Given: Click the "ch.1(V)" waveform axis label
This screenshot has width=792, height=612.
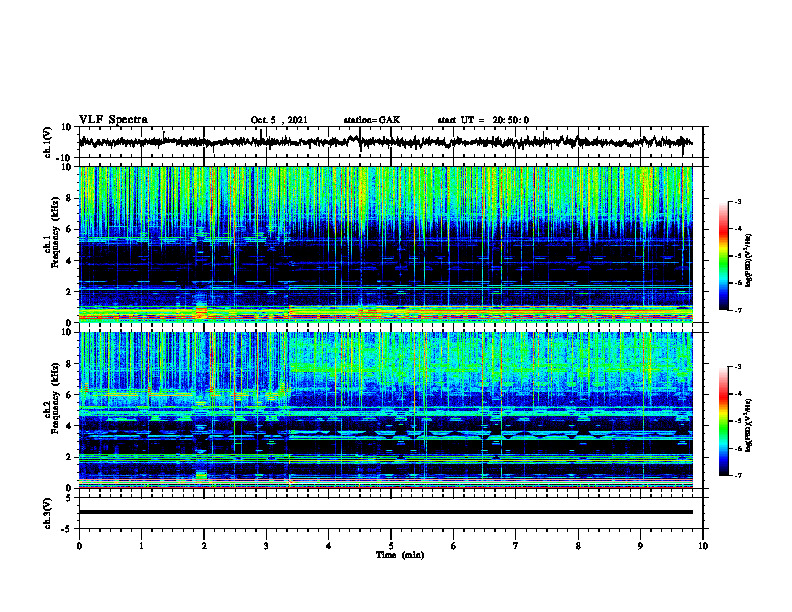Looking at the screenshot, I should tap(48, 142).
